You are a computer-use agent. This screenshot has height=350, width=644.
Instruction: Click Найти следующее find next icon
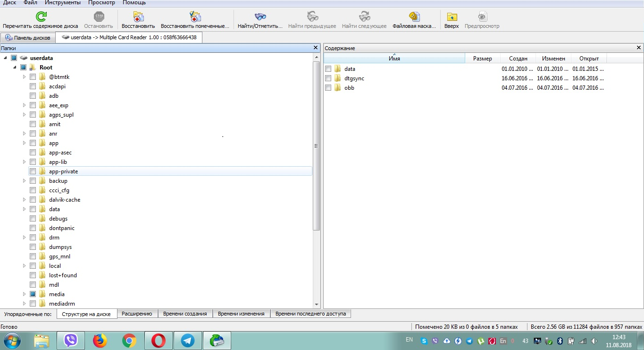tap(364, 17)
